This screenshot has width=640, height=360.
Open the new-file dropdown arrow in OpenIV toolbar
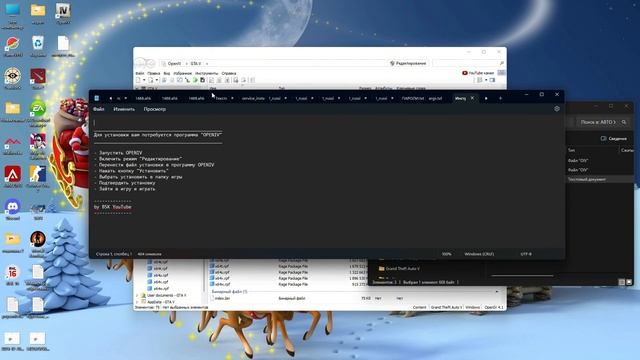144,80
